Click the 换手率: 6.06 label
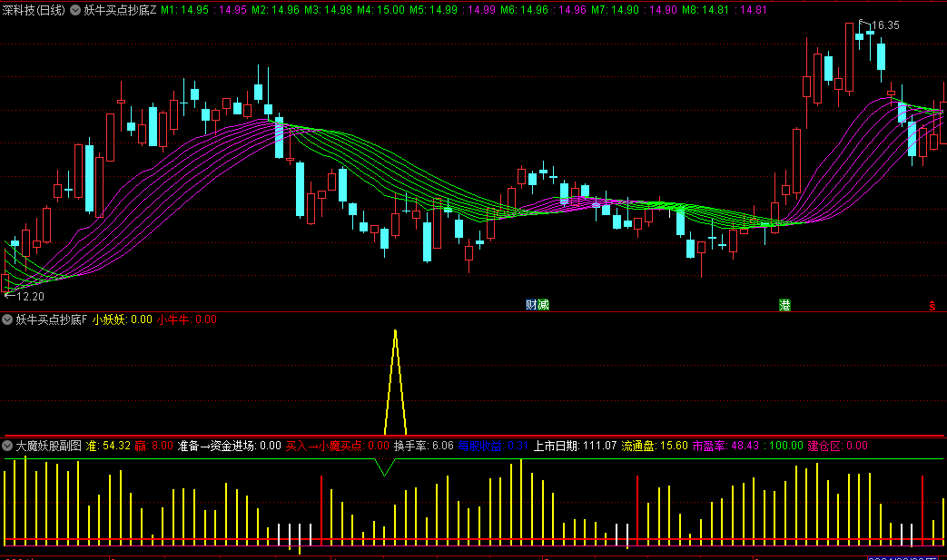The height and width of the screenshot is (560, 947). click(x=424, y=446)
